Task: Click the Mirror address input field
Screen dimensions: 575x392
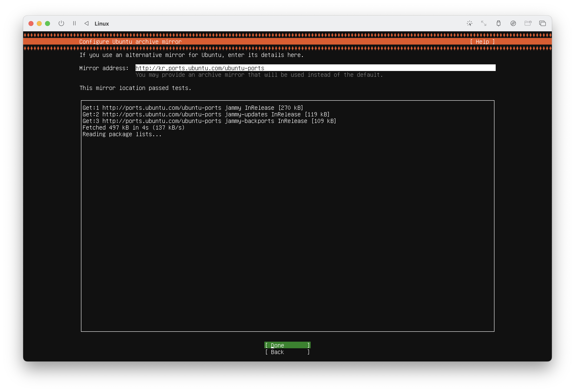Action: (x=315, y=68)
